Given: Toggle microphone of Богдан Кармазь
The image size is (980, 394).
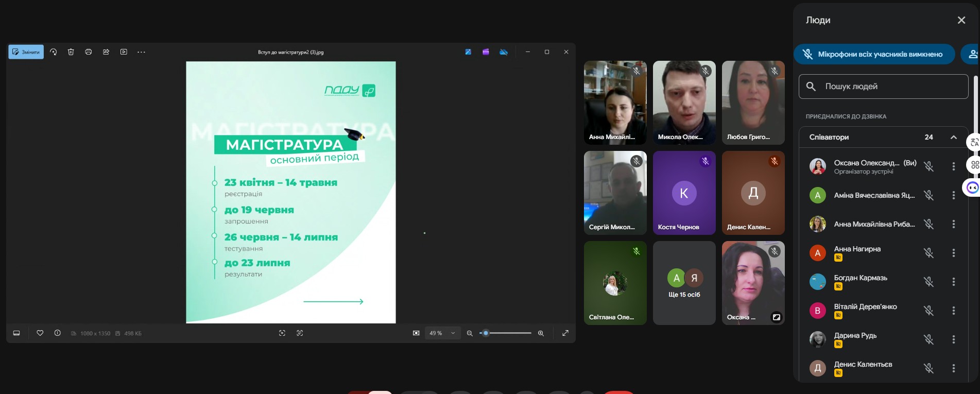Looking at the screenshot, I should tap(929, 282).
